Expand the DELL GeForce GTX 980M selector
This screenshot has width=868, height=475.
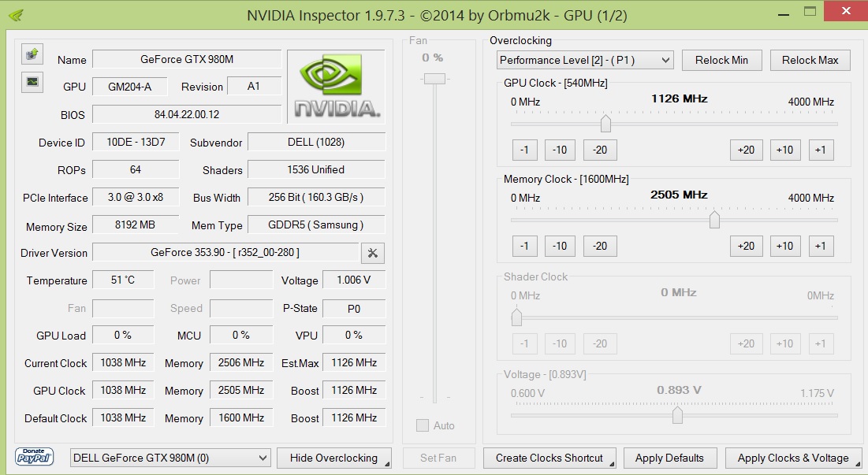(170, 458)
